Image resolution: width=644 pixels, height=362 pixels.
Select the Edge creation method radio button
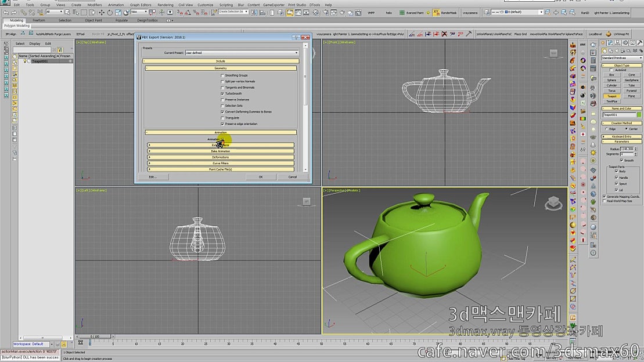pyautogui.click(x=606, y=128)
